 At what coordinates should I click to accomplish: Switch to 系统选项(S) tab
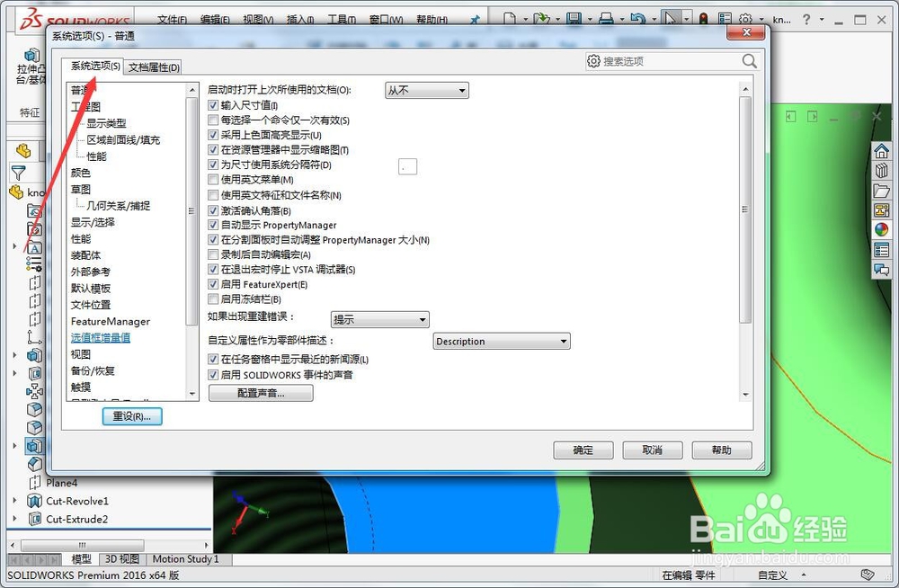(x=94, y=66)
